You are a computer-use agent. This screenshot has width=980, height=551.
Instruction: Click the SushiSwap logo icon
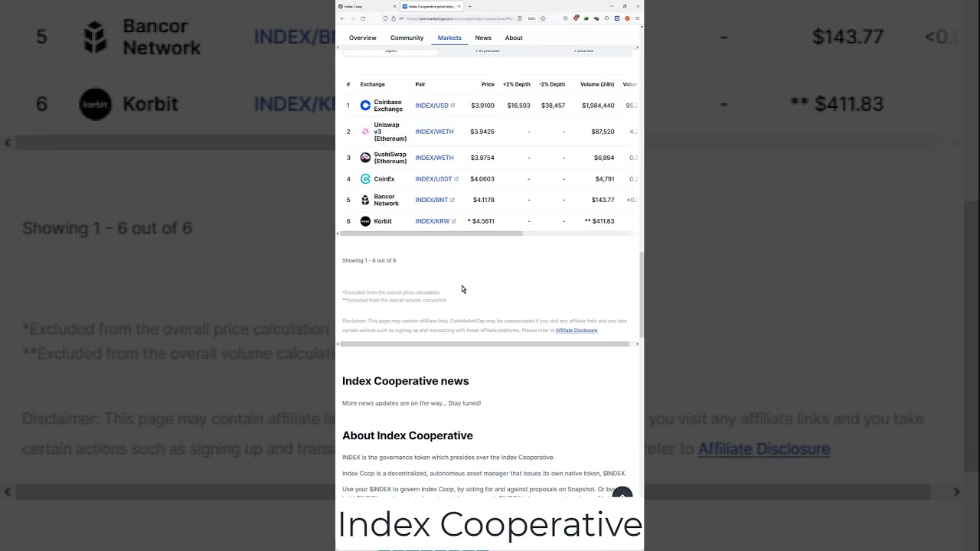[x=365, y=158]
